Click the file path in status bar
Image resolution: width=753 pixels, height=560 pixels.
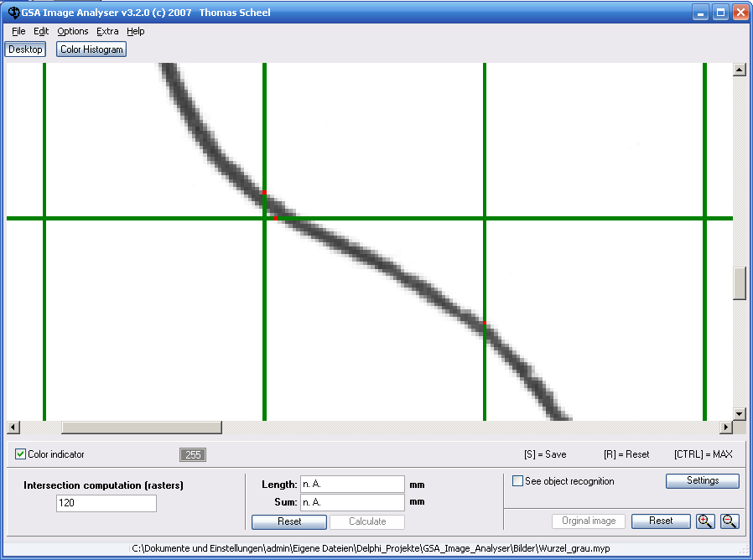[x=371, y=548]
